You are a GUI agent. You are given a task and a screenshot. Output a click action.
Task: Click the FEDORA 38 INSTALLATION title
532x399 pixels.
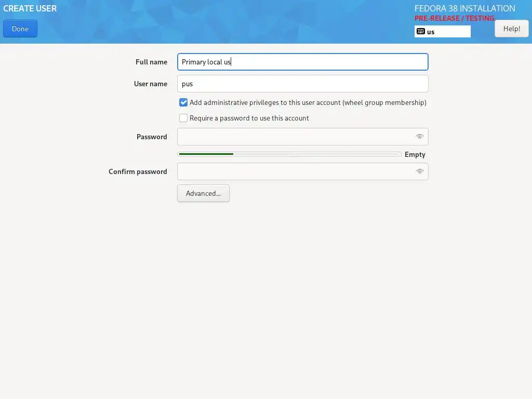(x=465, y=8)
